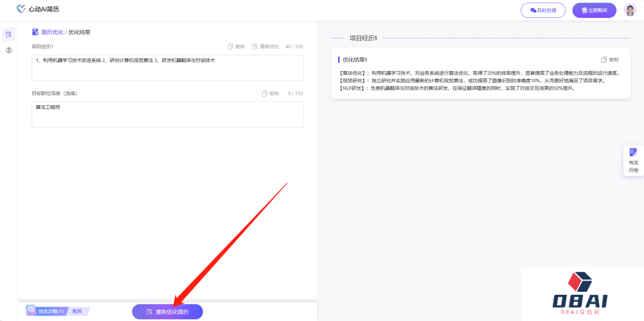Click the 目标职位信息（选填） label
644x321 pixels.
tap(54, 93)
